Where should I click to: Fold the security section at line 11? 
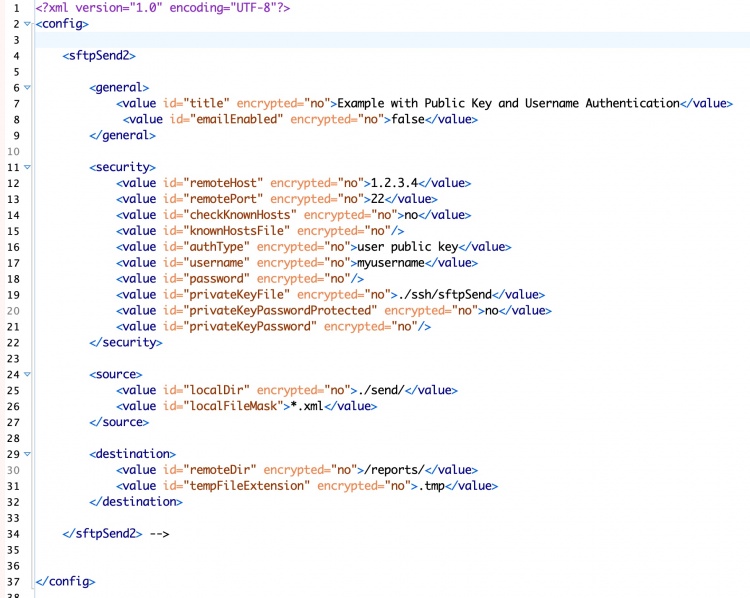click(x=28, y=168)
